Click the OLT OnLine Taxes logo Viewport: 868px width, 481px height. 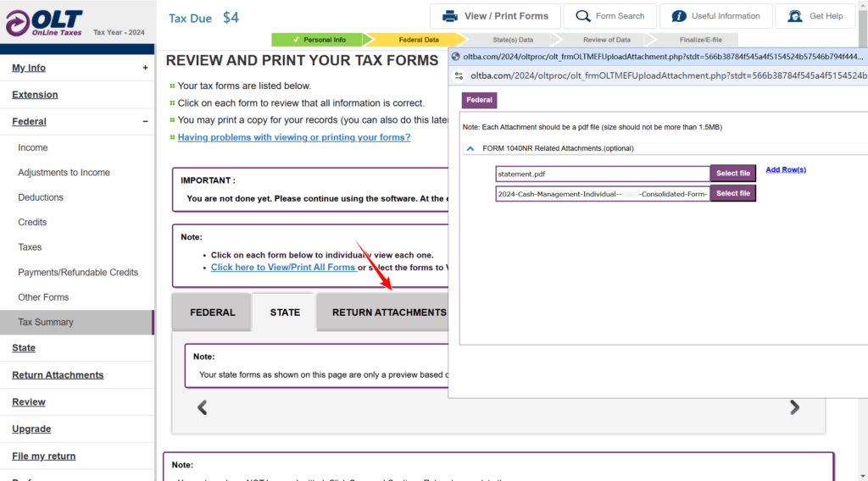pyautogui.click(x=44, y=23)
